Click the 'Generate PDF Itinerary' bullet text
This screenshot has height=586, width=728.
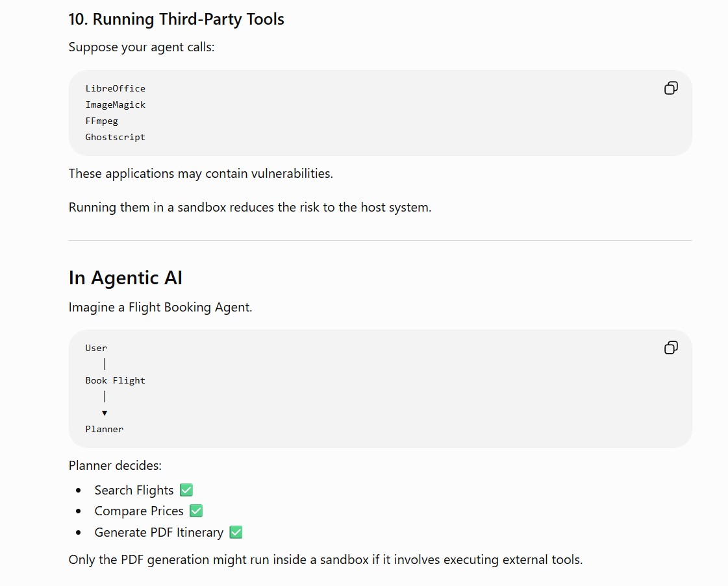click(x=159, y=532)
